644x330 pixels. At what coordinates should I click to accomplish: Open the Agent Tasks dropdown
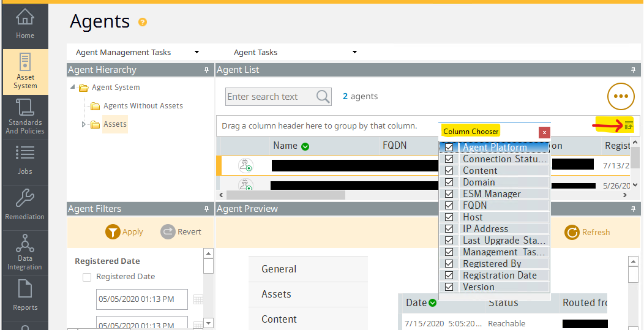[295, 53]
